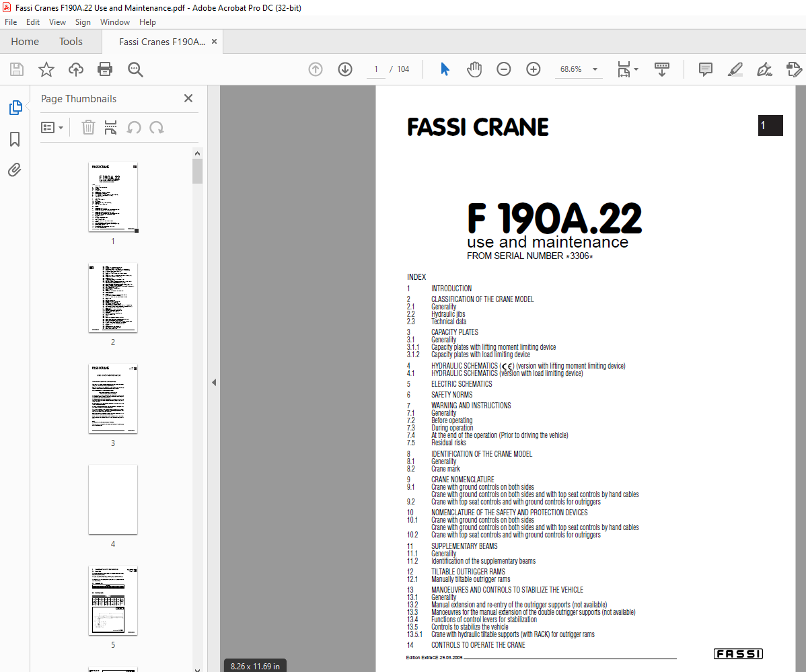Click the CAPACITY PLATES index entry

coord(454,332)
